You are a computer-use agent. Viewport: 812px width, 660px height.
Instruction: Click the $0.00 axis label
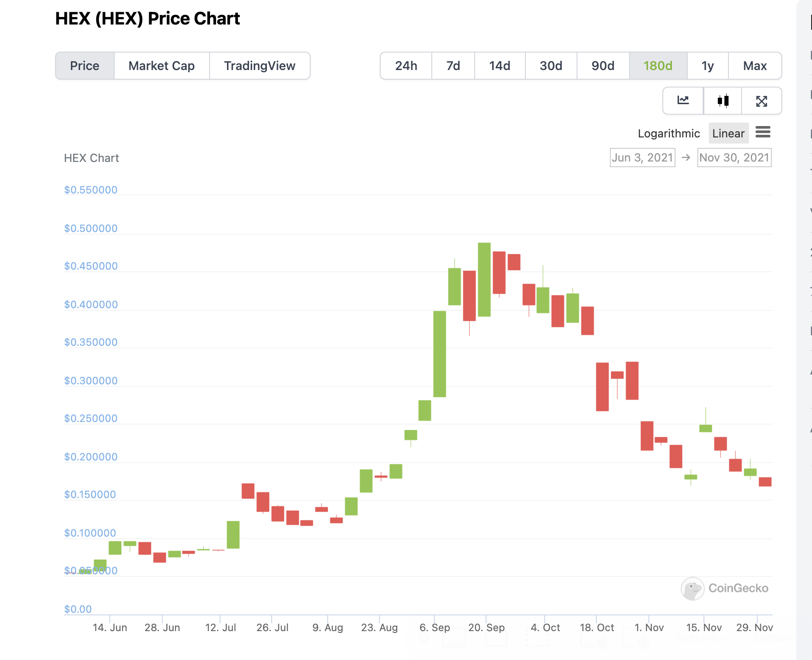(x=78, y=609)
